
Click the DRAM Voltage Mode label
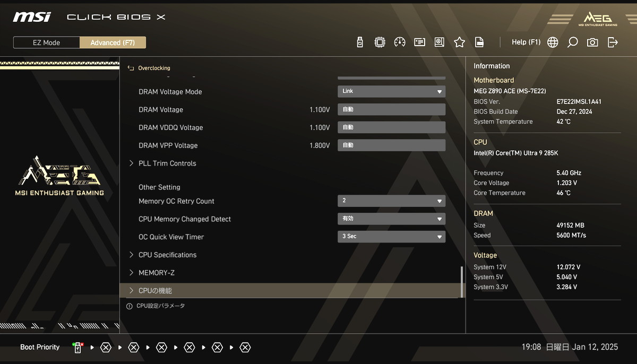click(170, 92)
